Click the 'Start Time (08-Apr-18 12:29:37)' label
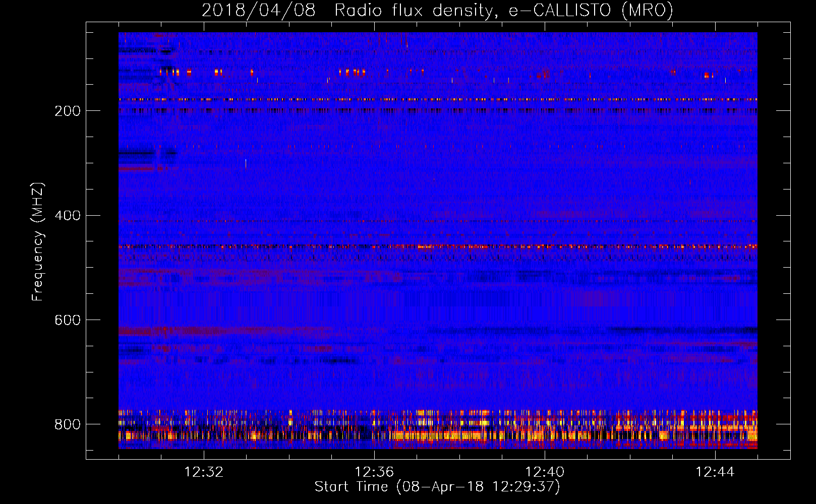 [x=437, y=487]
